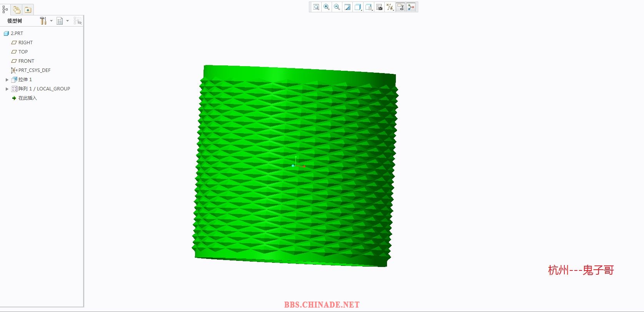The width and height of the screenshot is (644, 312).
Task: Select PRT_CSYS_DEF coordinate system
Action: point(34,70)
